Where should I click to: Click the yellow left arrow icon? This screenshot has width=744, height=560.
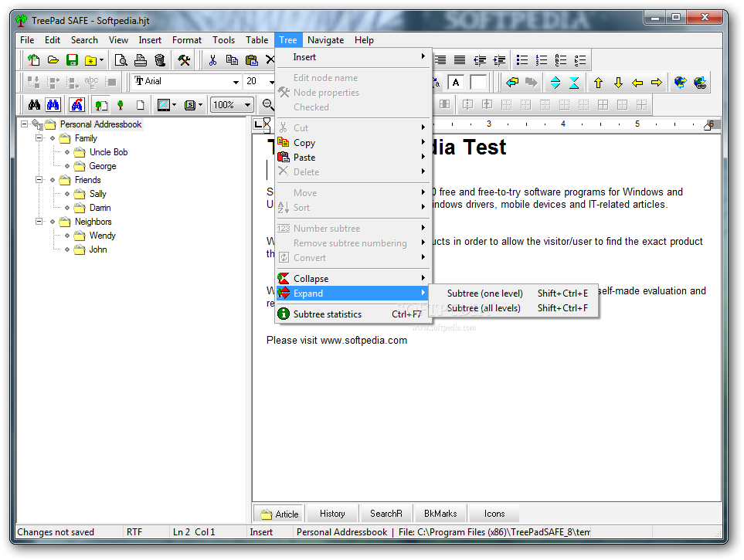click(637, 83)
